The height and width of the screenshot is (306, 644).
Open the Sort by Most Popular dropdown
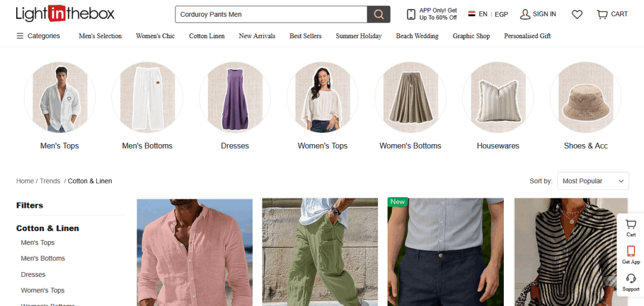593,181
